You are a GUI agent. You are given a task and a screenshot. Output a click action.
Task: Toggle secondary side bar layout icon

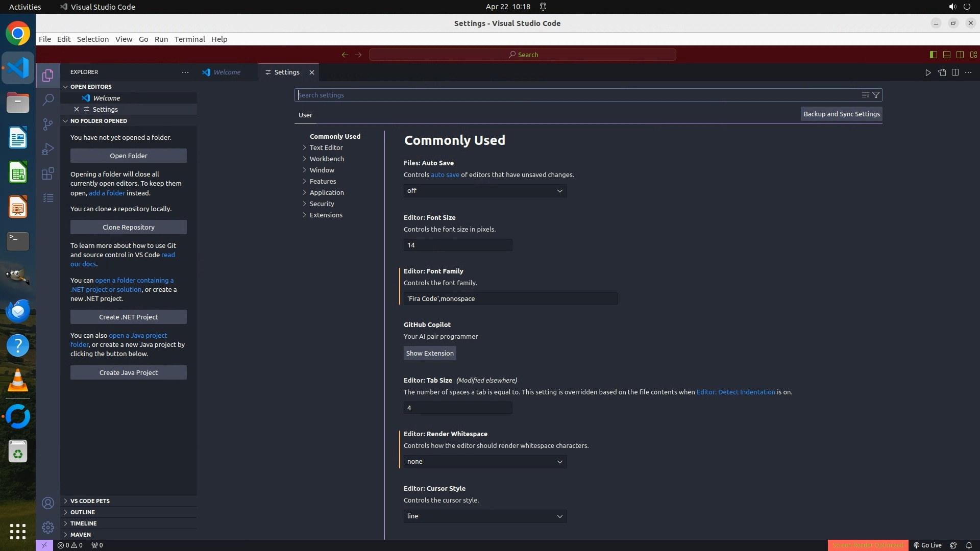tap(960, 55)
